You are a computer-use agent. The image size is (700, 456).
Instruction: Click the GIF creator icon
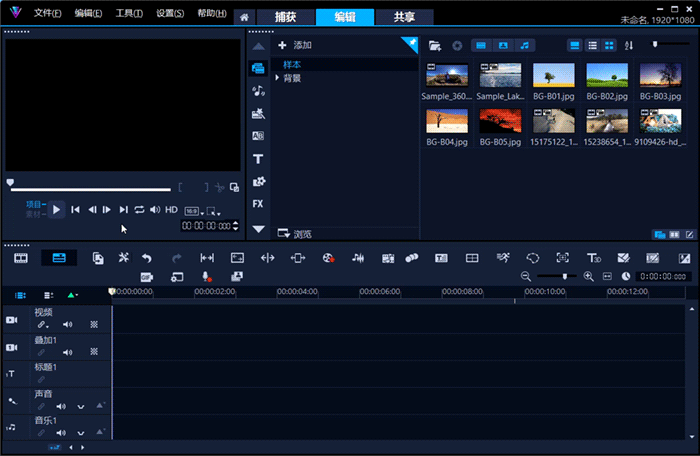click(x=146, y=277)
